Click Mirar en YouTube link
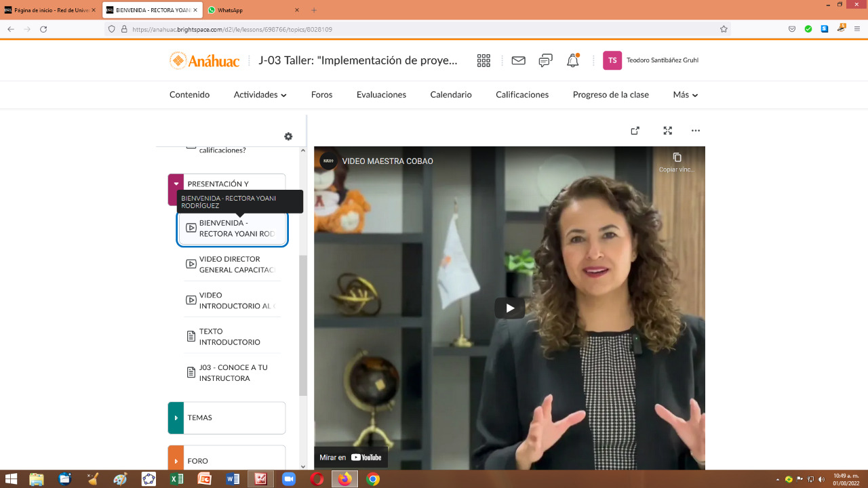The height and width of the screenshot is (488, 868). pyautogui.click(x=351, y=457)
